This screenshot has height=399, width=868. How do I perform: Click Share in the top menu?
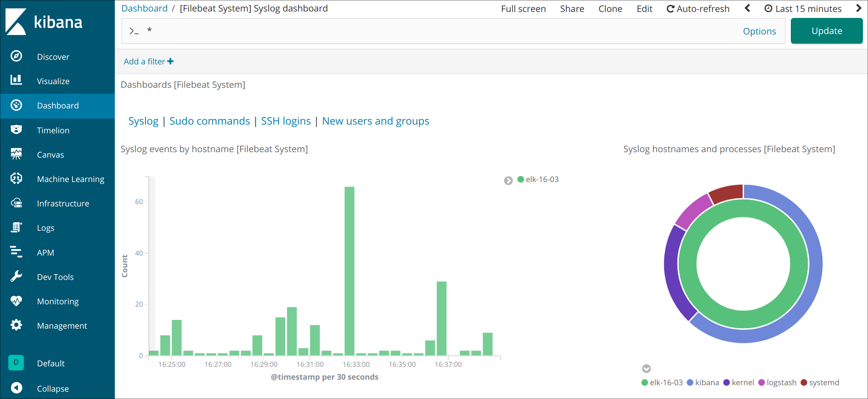click(572, 9)
